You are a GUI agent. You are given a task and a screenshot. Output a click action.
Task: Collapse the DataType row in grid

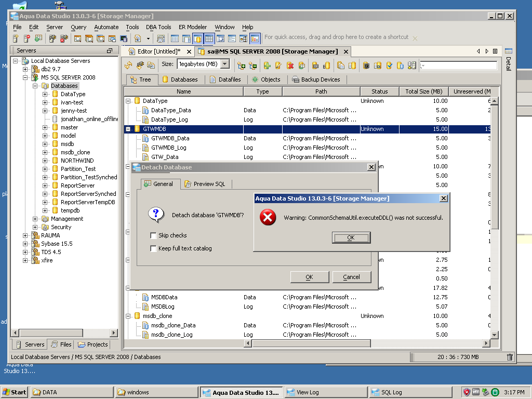(x=128, y=101)
